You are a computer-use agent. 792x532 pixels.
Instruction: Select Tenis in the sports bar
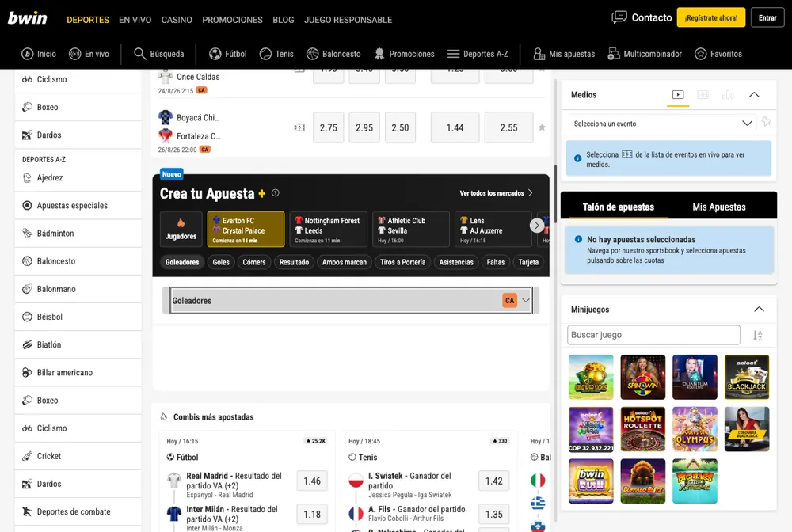coord(276,54)
